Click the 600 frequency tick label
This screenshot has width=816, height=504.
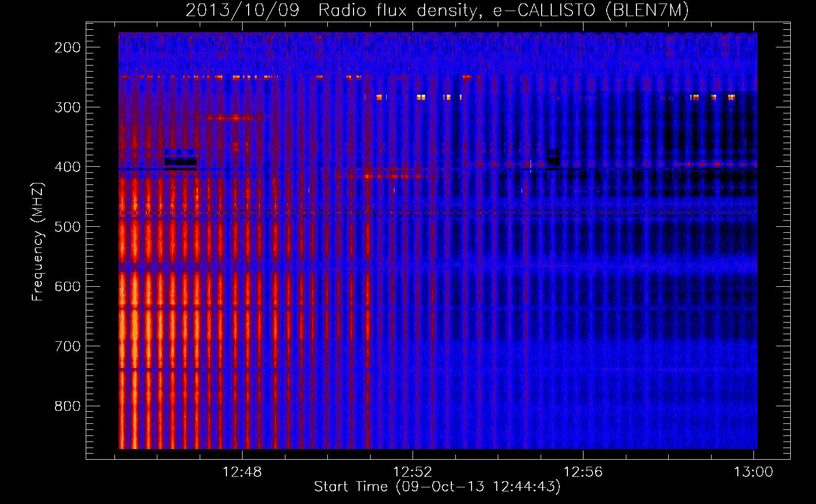(68, 286)
